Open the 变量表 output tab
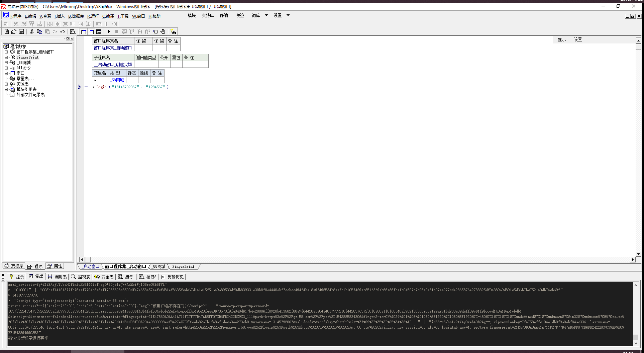Image resolution: width=644 pixels, height=353 pixels. (x=104, y=276)
